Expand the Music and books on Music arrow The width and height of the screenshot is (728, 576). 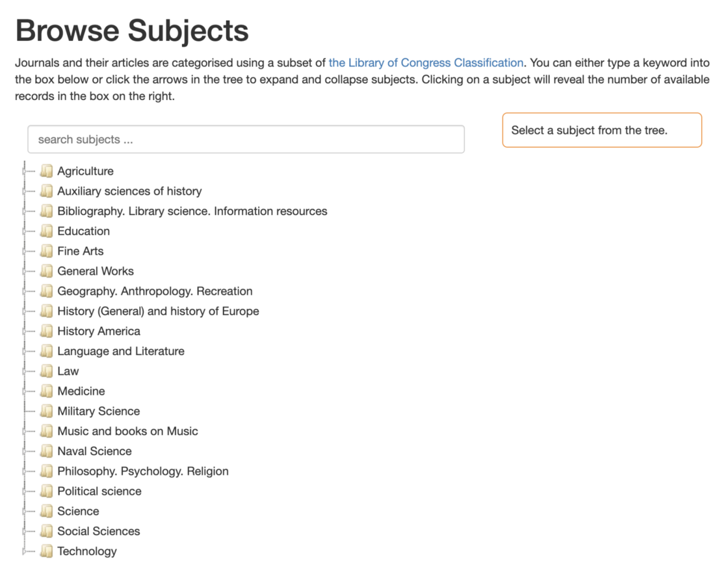click(x=24, y=430)
